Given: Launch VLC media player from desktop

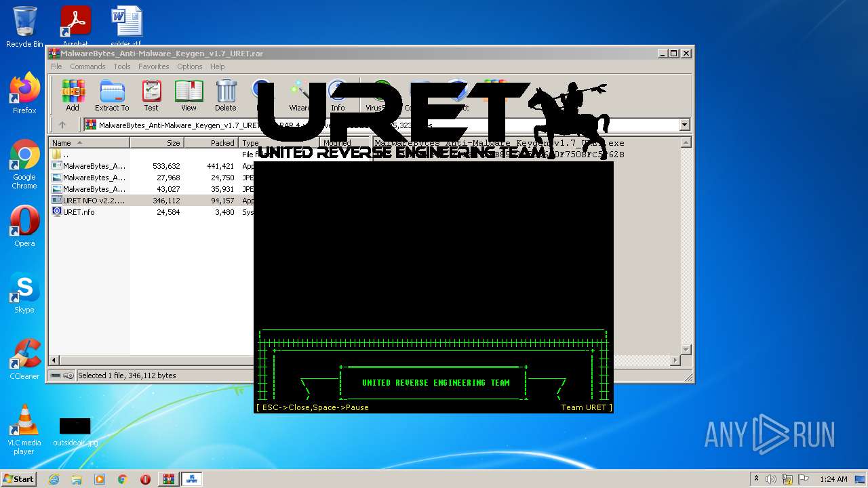Looking at the screenshot, I should tap(24, 430).
